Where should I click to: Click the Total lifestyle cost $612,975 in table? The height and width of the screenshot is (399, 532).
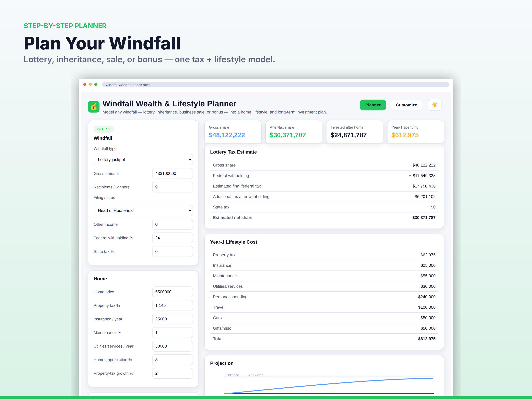click(x=427, y=339)
